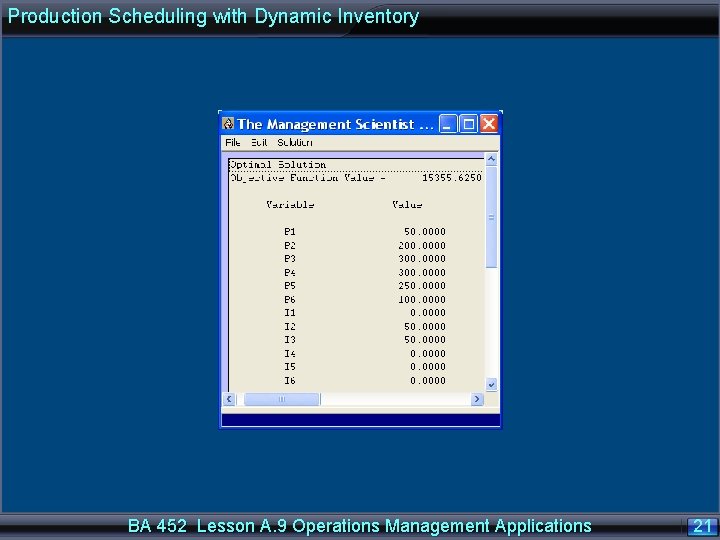Click the P1 value 50.0000
Viewport: 720px width, 540px height.
pos(425,231)
